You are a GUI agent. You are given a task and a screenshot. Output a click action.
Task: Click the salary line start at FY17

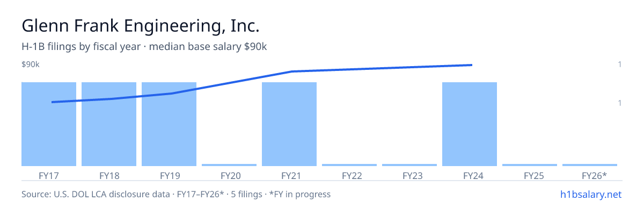53,102
